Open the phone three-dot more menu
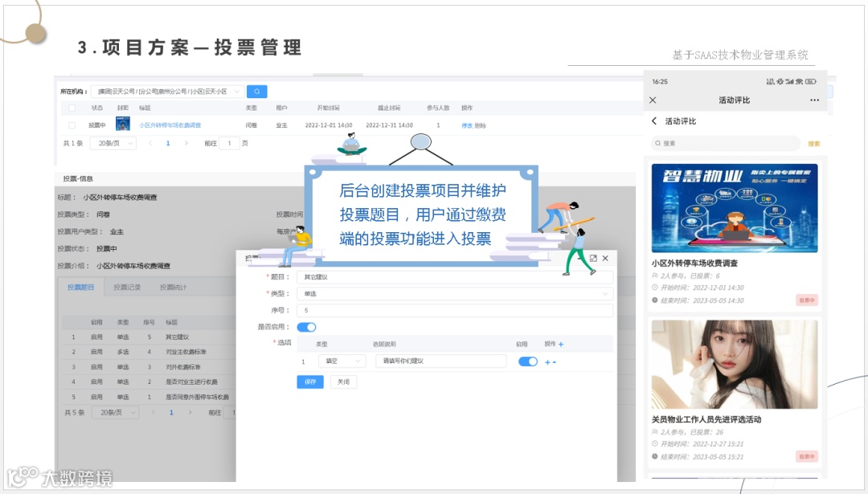Viewport: 868px width, 494px height. click(x=814, y=100)
